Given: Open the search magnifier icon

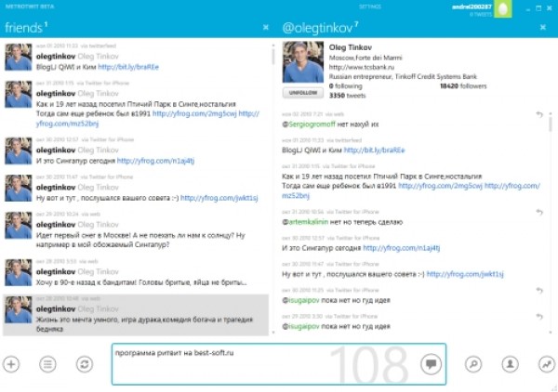Looking at the screenshot, I should pyautogui.click(x=473, y=364).
